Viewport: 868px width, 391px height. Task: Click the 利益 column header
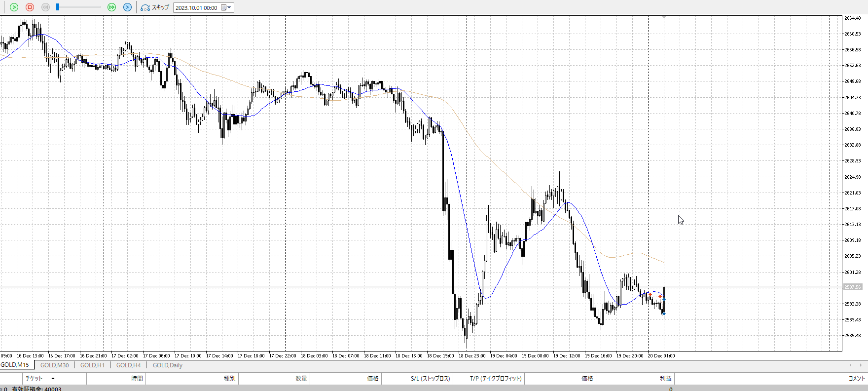coord(665,379)
